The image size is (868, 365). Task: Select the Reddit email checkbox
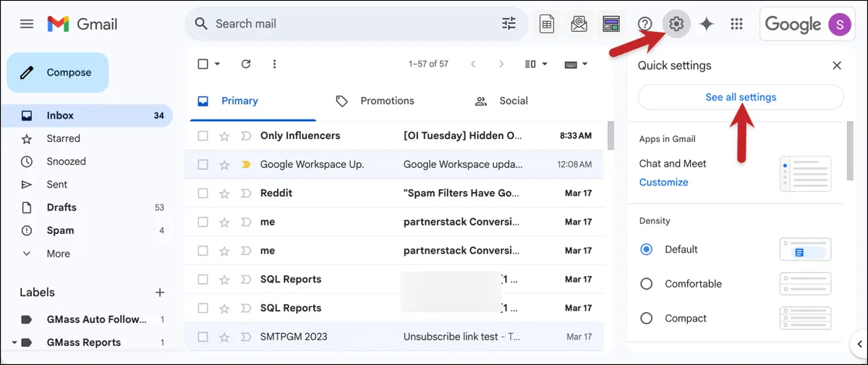click(x=203, y=193)
